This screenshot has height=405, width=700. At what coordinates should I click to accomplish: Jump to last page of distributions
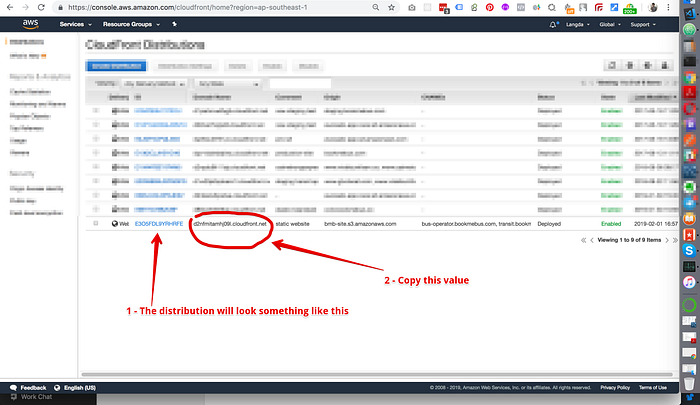[x=675, y=240]
